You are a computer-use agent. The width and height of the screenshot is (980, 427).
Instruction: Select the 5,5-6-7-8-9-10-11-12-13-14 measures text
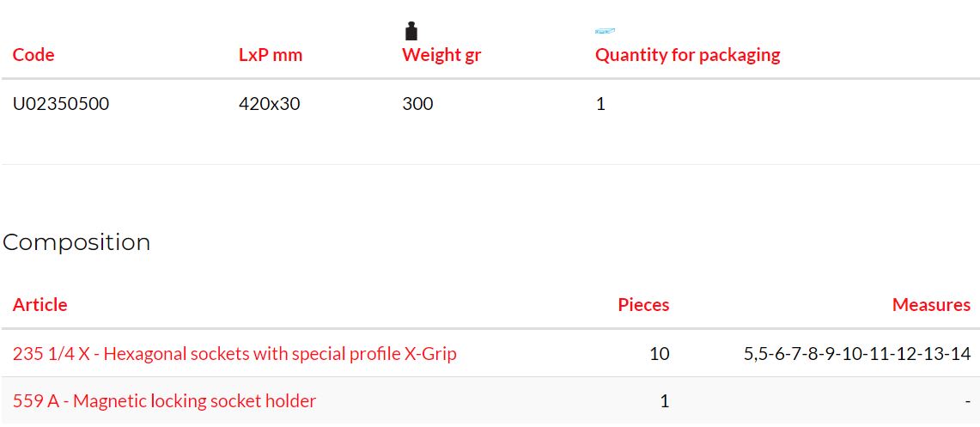[x=857, y=354]
